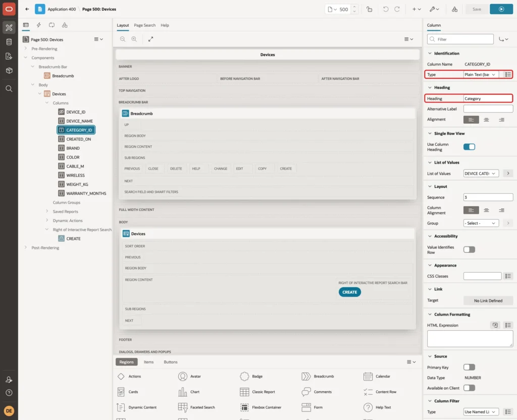This screenshot has height=420, width=517.
Task: Zoom out the layout view
Action: (x=123, y=39)
